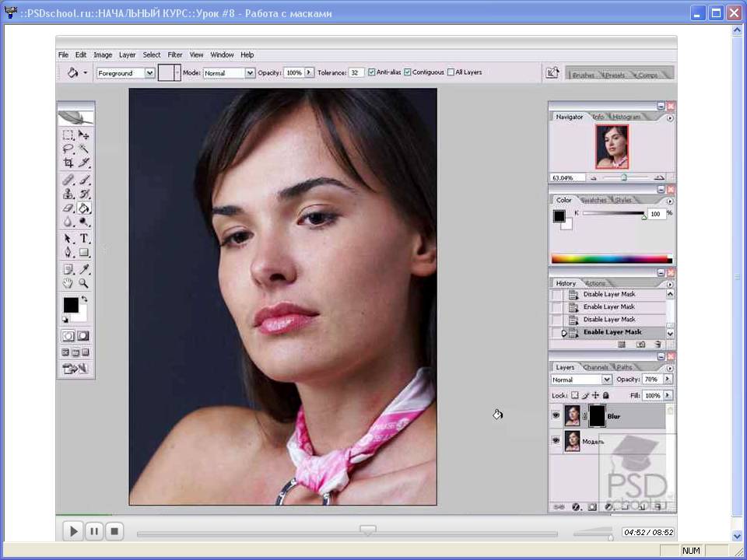The height and width of the screenshot is (560, 747).
Task: Select the Healing Brush tool
Action: coord(68,180)
